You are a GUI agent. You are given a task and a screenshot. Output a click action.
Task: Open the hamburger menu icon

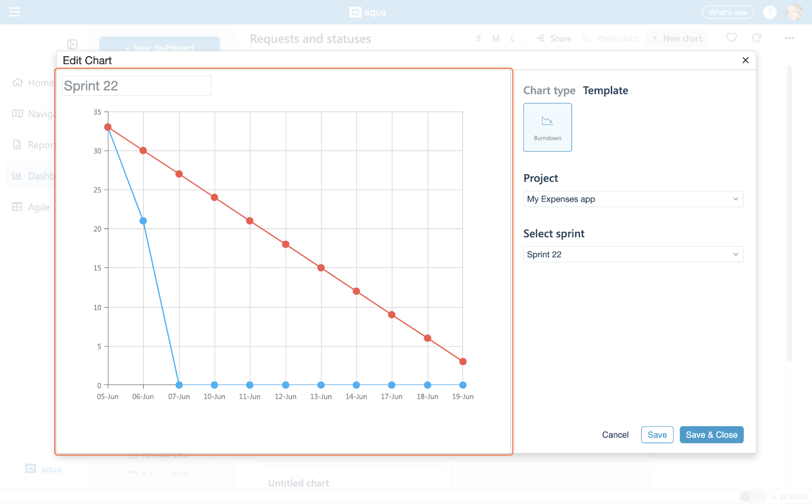point(14,12)
